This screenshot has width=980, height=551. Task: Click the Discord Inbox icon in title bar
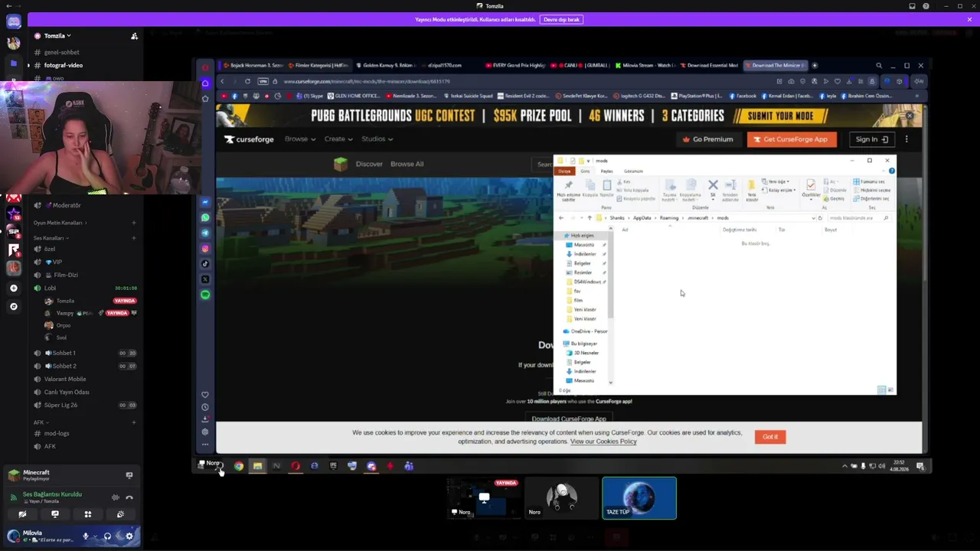click(912, 6)
